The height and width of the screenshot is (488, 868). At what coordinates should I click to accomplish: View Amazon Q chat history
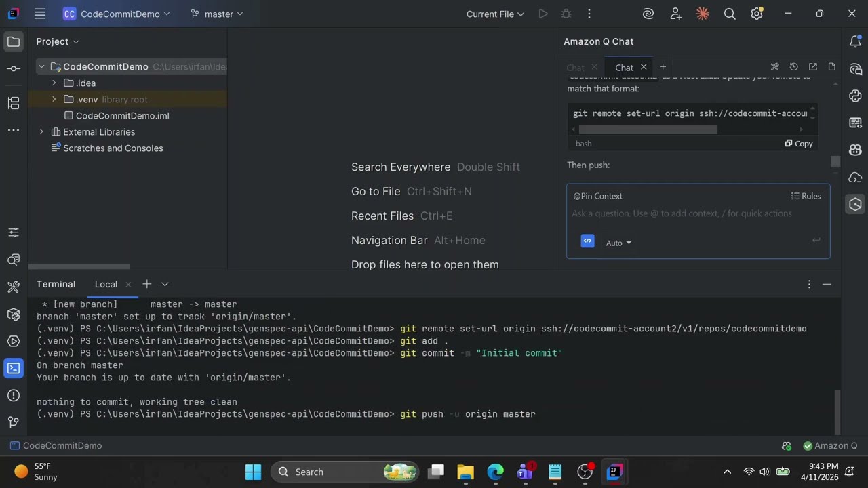793,67
